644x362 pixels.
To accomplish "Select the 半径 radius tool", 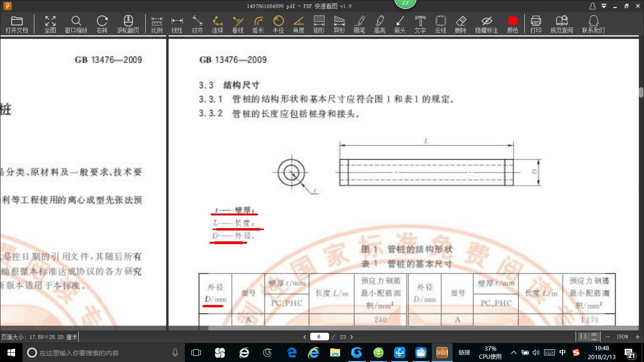I will point(279,25).
